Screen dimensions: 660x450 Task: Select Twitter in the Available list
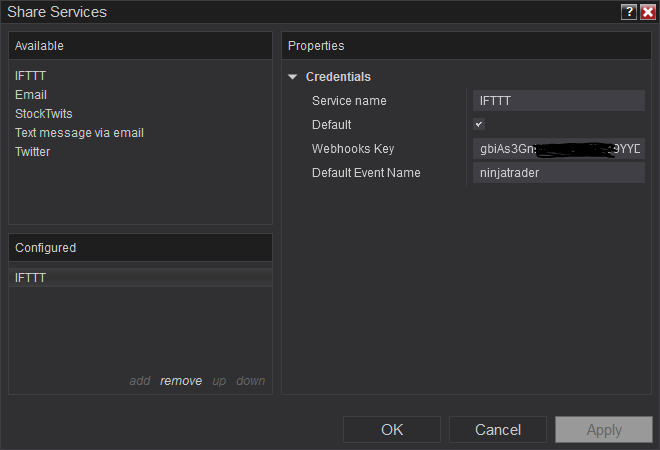tap(32, 152)
